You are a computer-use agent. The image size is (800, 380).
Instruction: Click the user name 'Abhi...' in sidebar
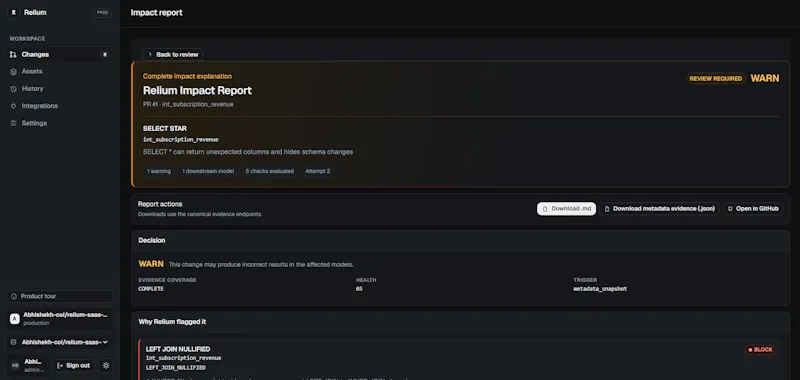click(33, 362)
